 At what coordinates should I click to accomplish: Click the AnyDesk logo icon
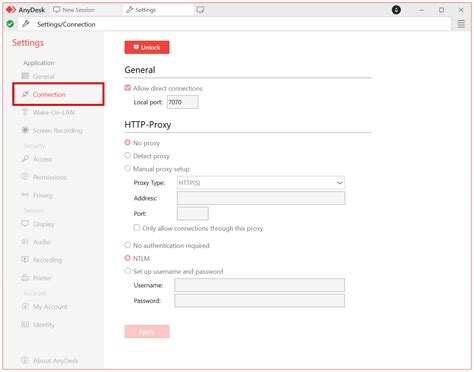pos(11,10)
